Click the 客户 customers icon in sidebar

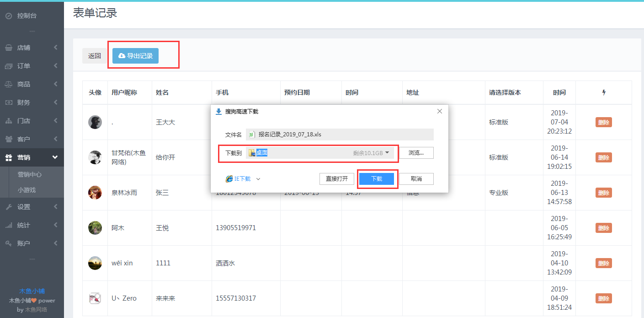[8, 139]
